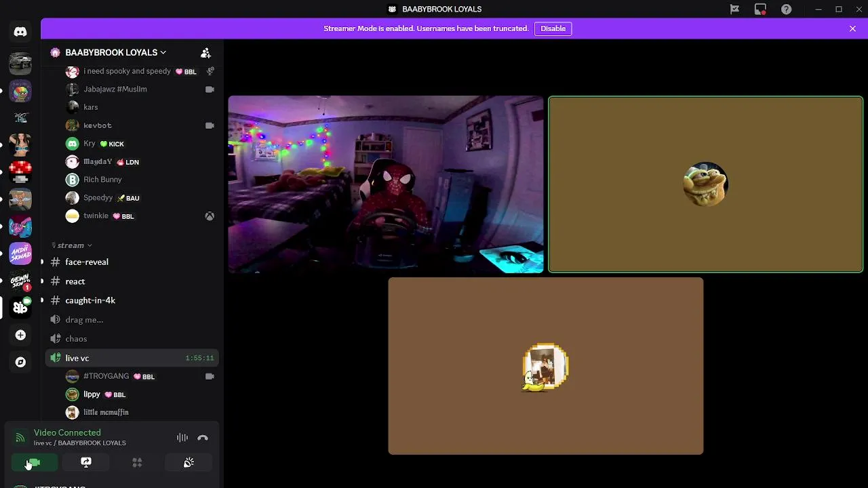Click Add a Server plus icon
Image resolution: width=868 pixels, height=488 pixels.
[x=20, y=335]
